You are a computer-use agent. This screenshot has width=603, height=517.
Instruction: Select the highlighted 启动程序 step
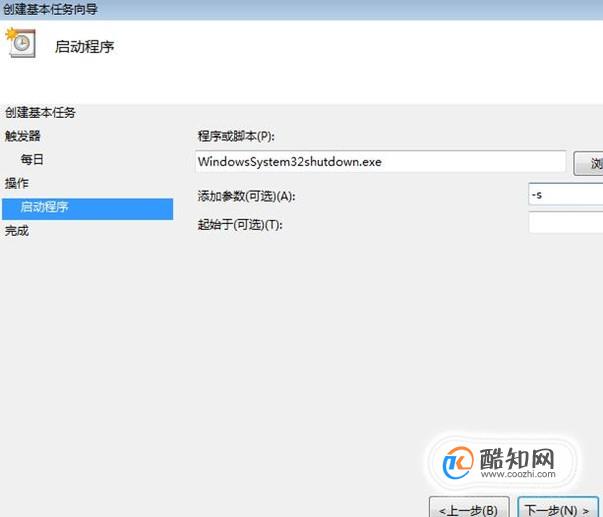pyautogui.click(x=88, y=209)
